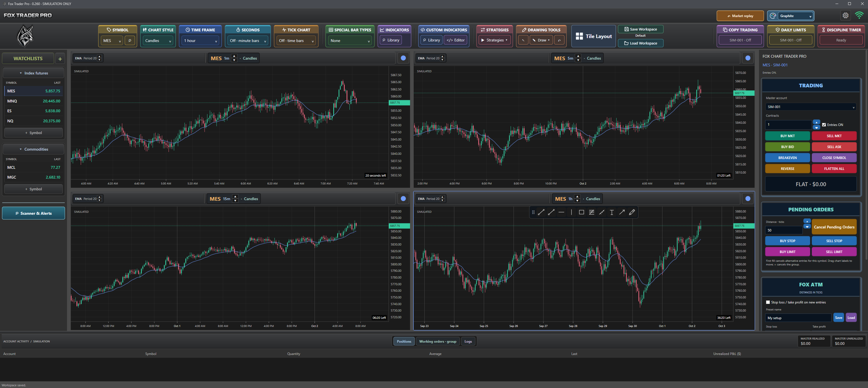
Task: Click the BUY MKT button
Action: pyautogui.click(x=787, y=136)
